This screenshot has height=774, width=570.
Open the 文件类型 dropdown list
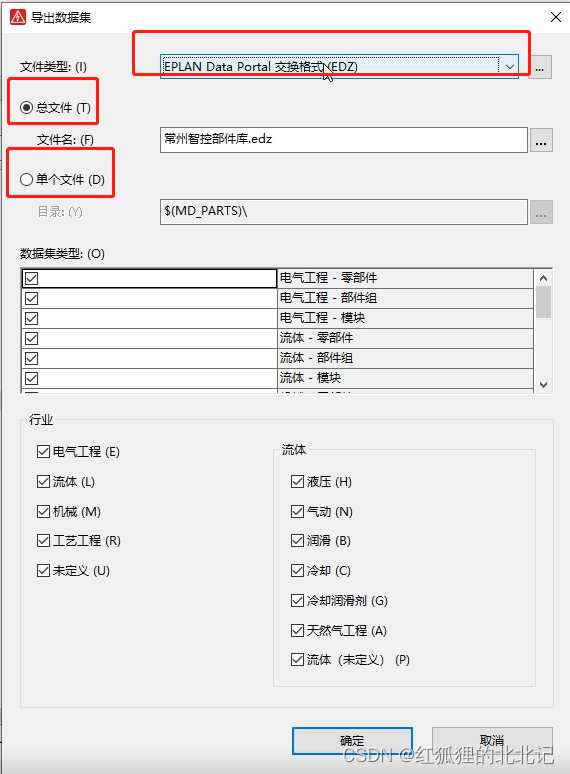coord(509,67)
